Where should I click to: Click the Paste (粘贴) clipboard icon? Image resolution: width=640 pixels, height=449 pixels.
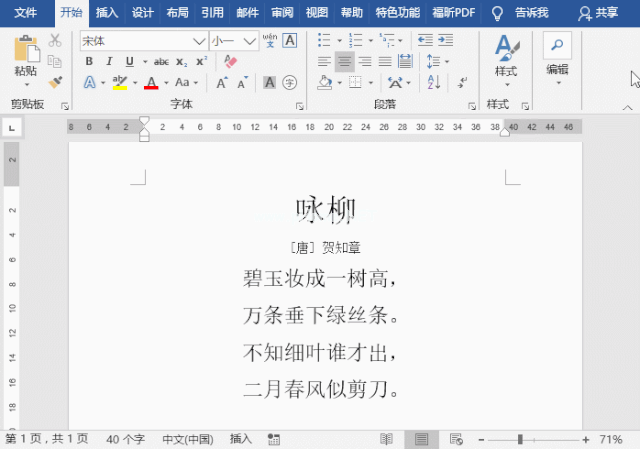(27, 49)
